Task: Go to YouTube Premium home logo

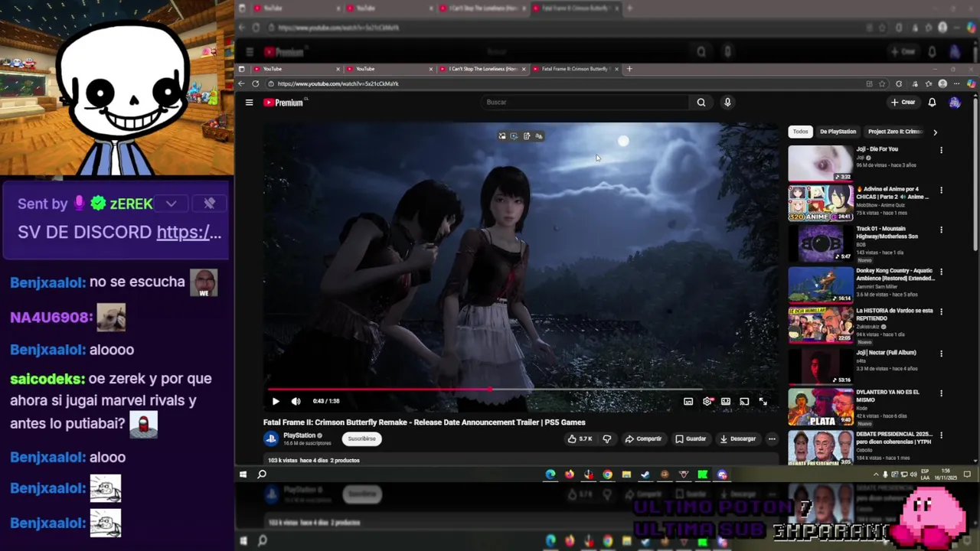Action: tap(284, 103)
